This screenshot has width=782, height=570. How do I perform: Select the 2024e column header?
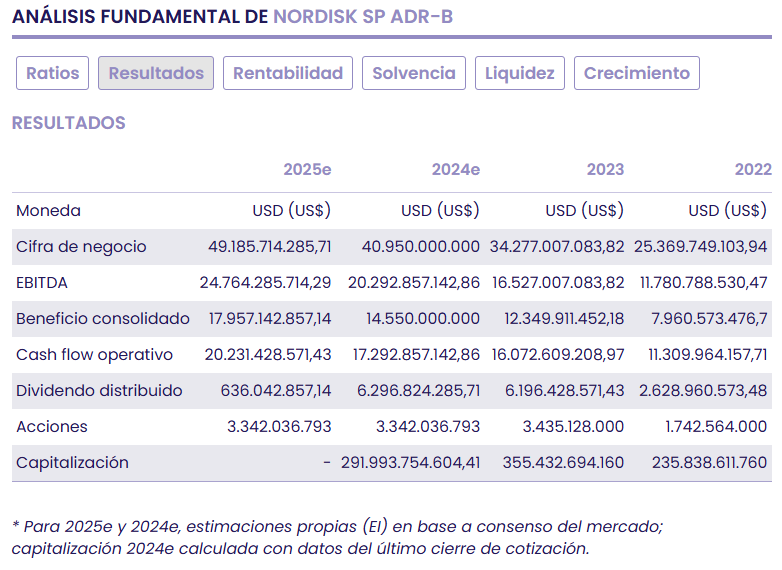coord(456,170)
